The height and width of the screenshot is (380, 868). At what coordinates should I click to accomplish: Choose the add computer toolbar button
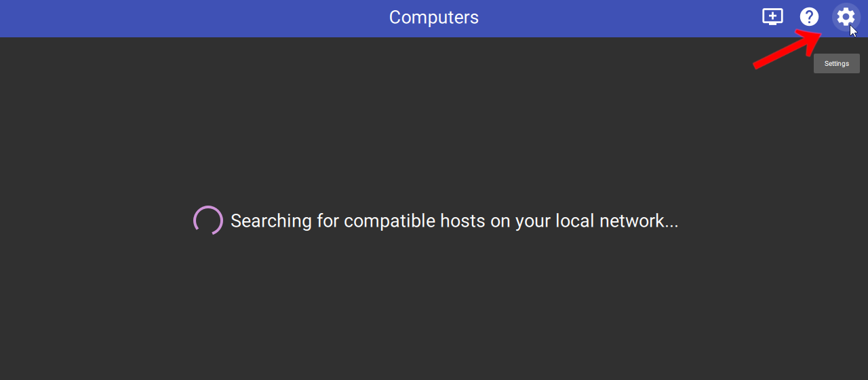(x=772, y=17)
